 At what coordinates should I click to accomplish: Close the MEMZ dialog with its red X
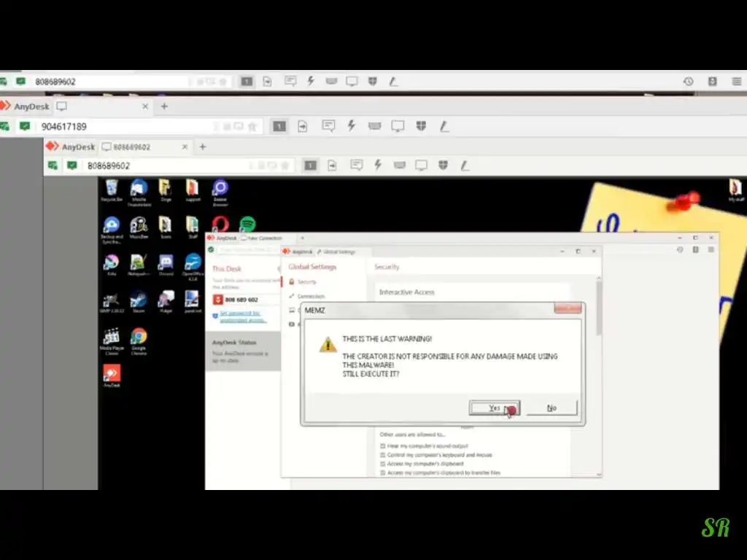(568, 308)
